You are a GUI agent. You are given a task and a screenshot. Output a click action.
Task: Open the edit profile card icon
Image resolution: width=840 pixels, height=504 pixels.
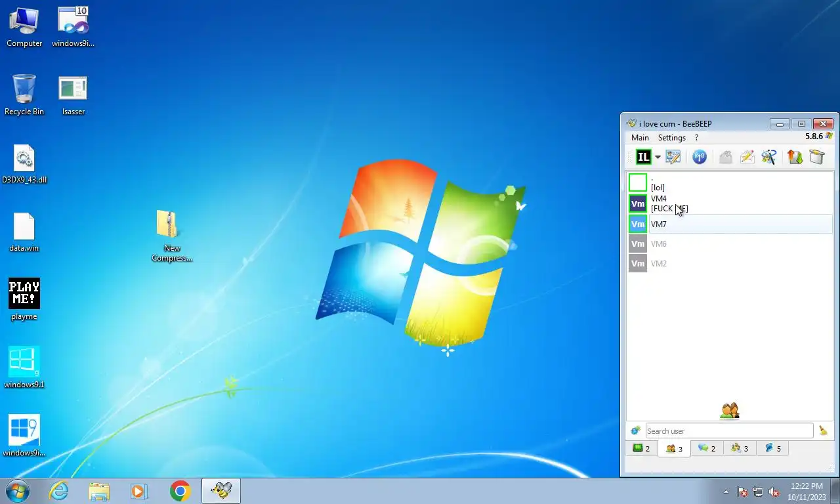[673, 157]
